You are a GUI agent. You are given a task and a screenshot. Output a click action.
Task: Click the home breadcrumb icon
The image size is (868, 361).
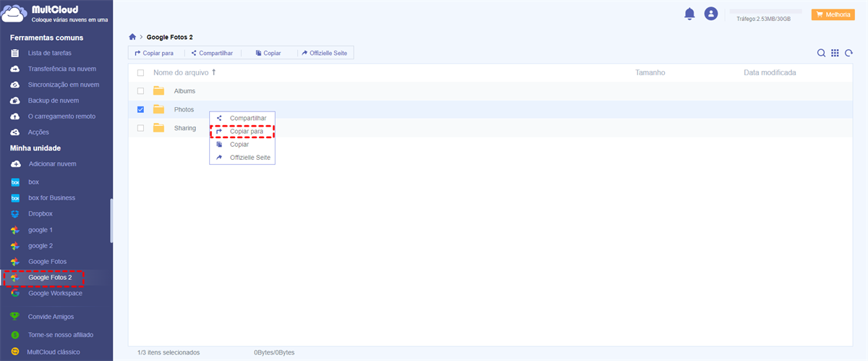[x=132, y=36]
